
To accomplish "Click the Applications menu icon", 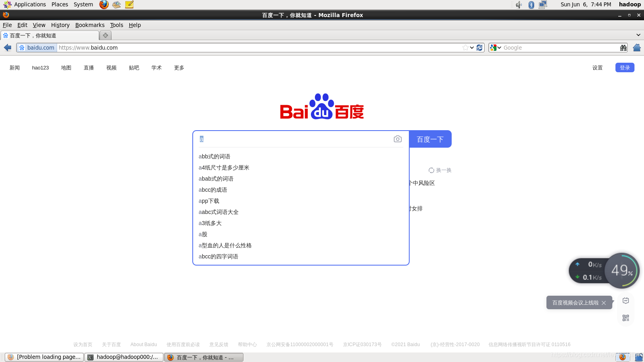I will point(8,4).
